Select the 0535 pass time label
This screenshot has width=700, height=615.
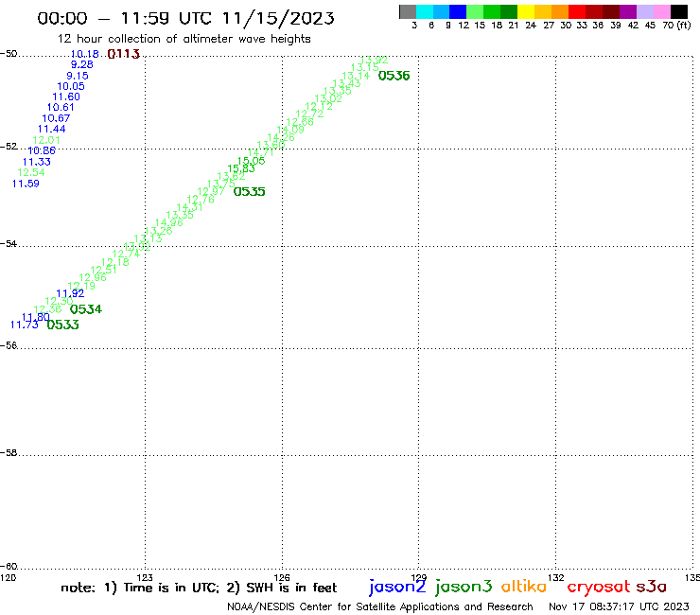(249, 192)
